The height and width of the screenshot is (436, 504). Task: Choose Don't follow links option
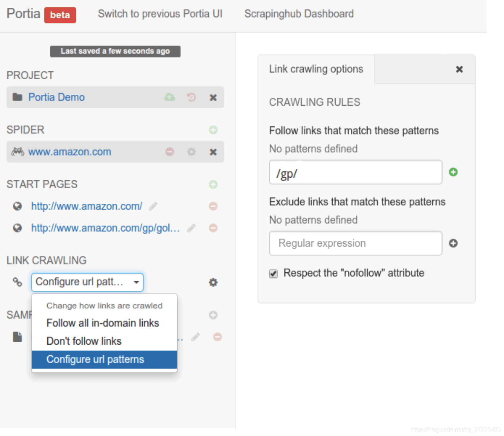84,341
